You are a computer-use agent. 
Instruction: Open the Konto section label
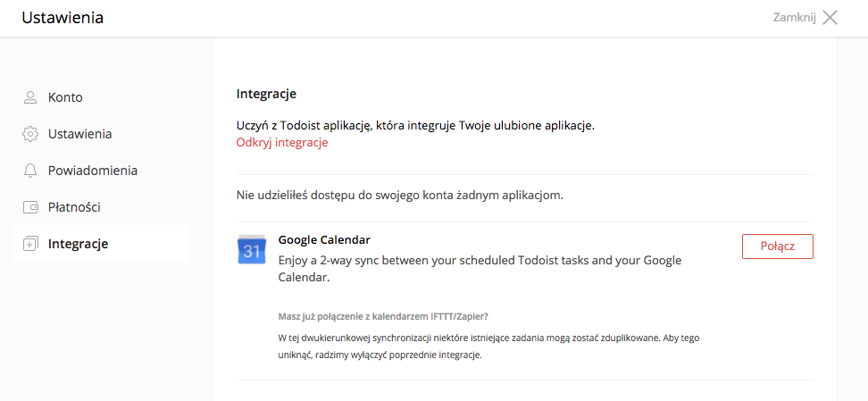(65, 97)
